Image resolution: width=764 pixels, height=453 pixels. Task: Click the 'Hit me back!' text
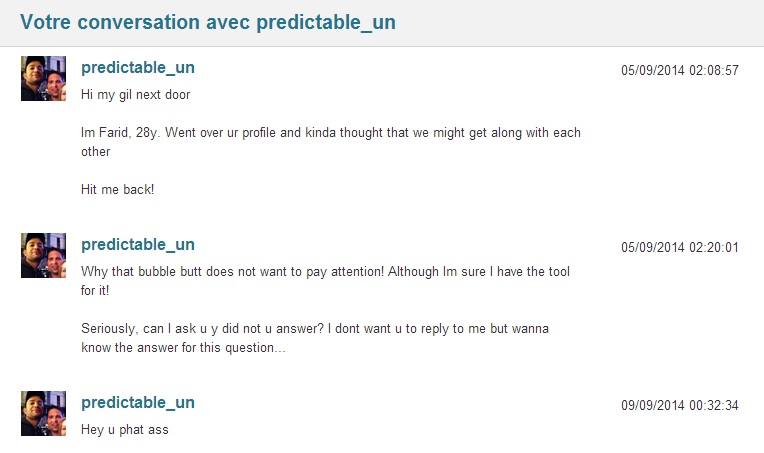[117, 189]
